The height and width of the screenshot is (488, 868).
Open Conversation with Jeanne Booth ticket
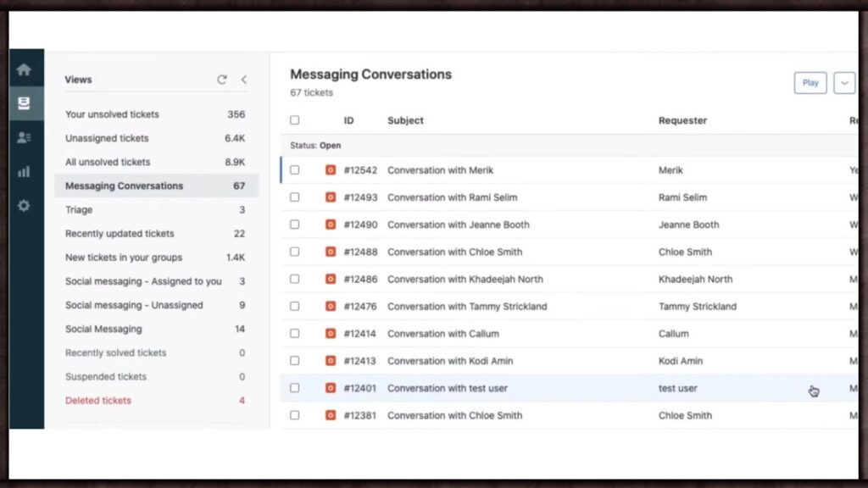click(459, 225)
